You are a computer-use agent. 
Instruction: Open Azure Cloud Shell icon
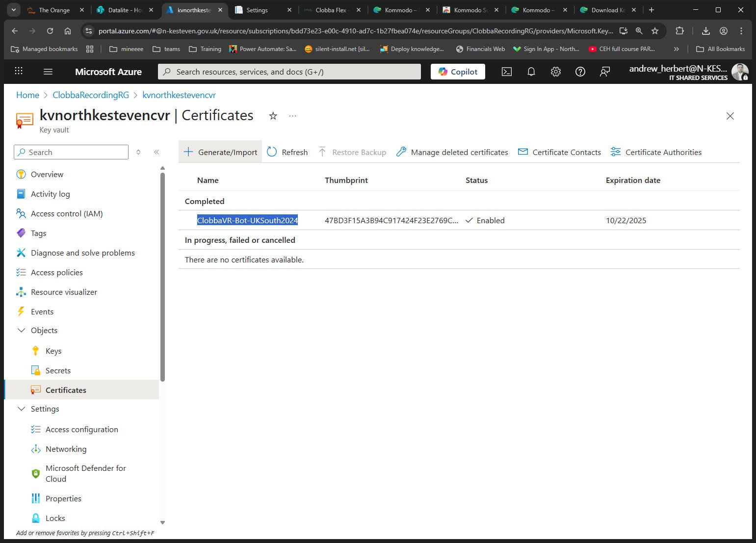[507, 72]
